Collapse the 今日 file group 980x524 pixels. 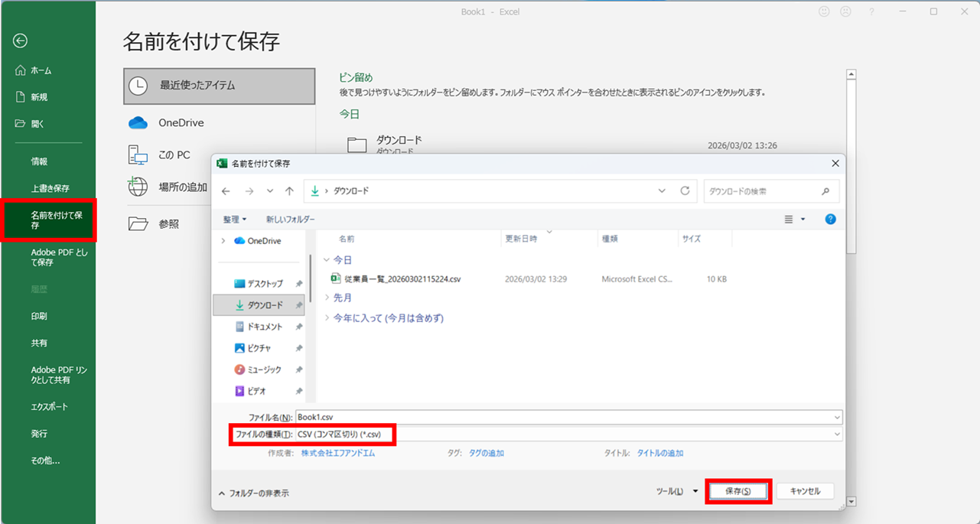328,260
